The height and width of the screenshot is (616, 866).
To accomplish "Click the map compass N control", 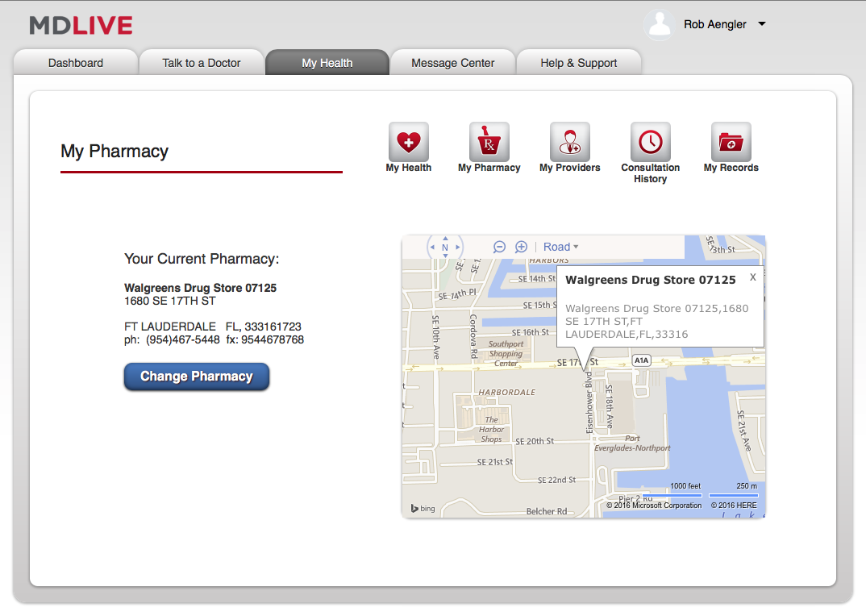I will coord(444,248).
